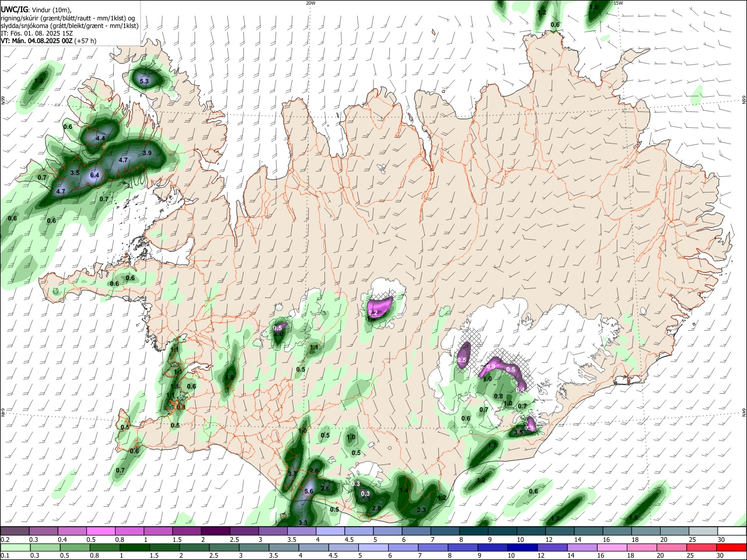This screenshot has height=560, width=747.
Task: Click the 6.4 rainfall value in the Westfjords
Action: tap(95, 175)
